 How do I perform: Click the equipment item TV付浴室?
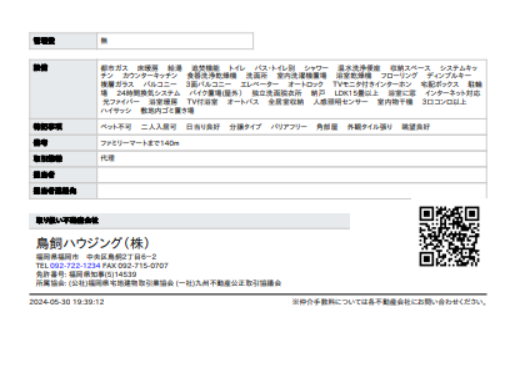click(202, 102)
